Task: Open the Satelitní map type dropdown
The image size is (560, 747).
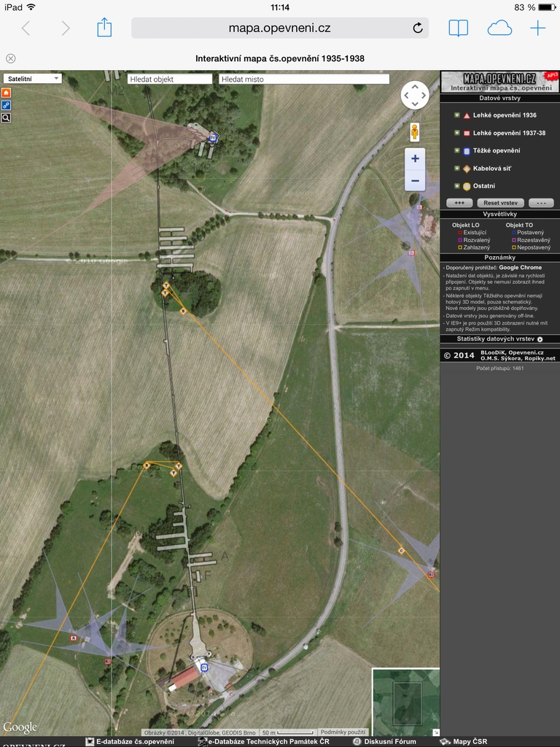Action: [x=32, y=79]
